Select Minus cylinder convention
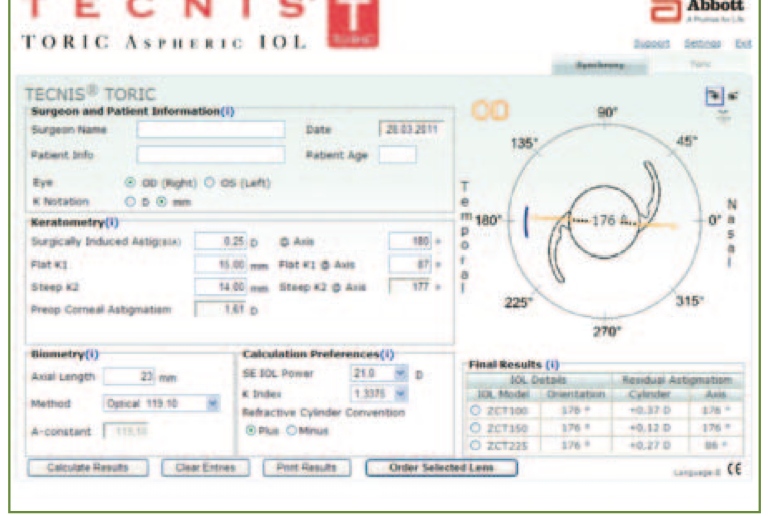The image size is (768, 516). [291, 430]
